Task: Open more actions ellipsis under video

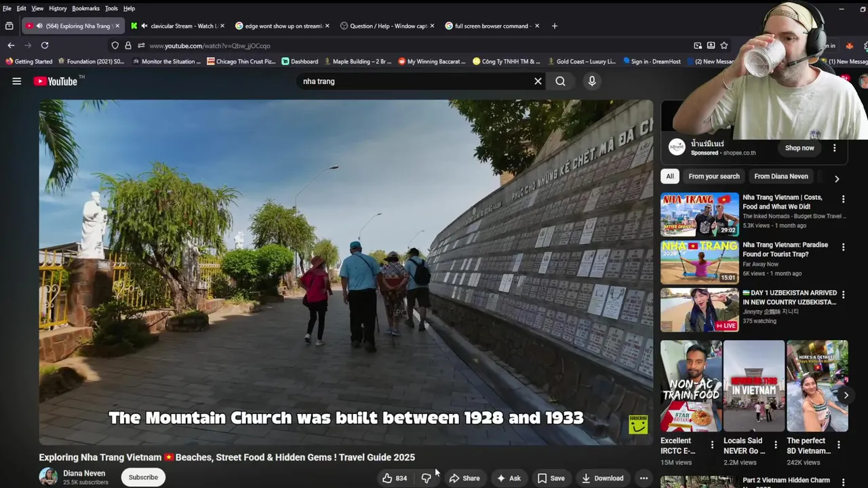Action: coord(644,478)
